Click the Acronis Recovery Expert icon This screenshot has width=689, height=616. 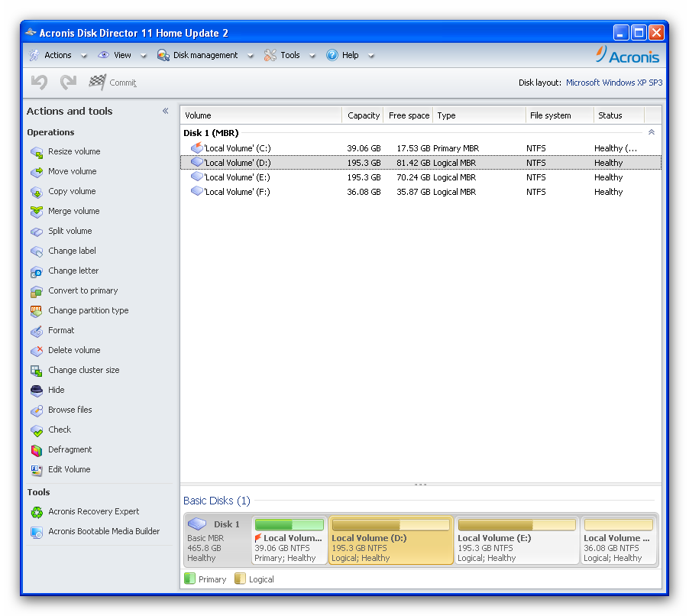(37, 512)
